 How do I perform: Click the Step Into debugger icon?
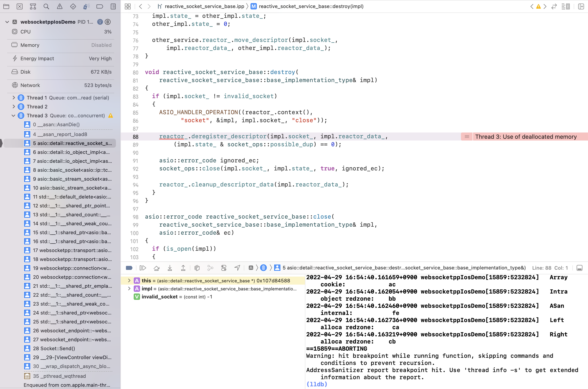(170, 268)
